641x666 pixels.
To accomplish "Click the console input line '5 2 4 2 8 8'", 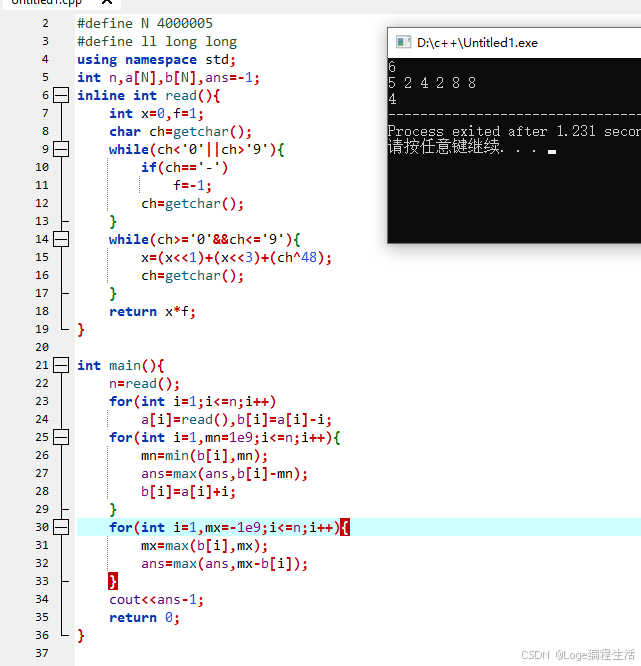I will 432,83.
